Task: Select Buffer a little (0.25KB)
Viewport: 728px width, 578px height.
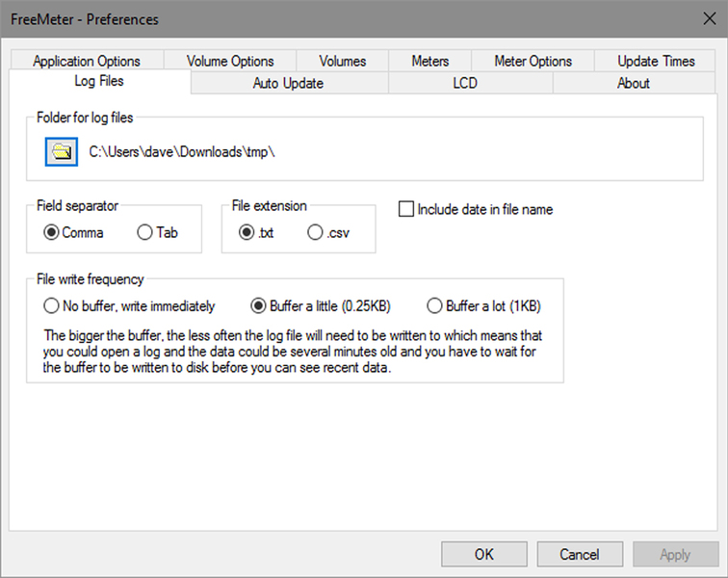Action: coord(321,305)
